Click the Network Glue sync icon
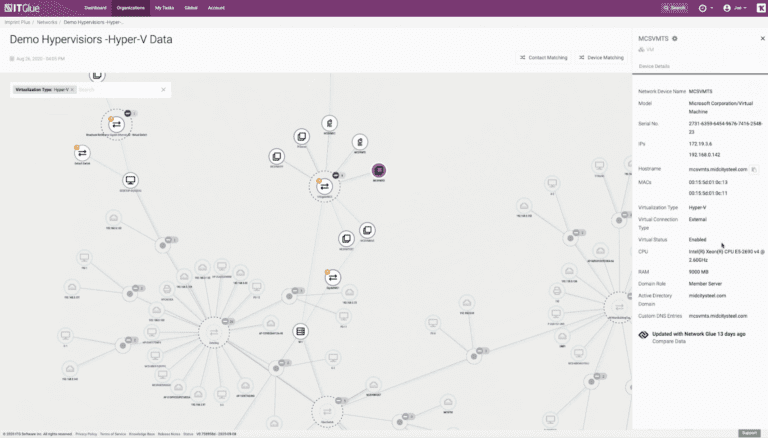Image resolution: width=768 pixels, height=438 pixels. pyautogui.click(x=644, y=335)
